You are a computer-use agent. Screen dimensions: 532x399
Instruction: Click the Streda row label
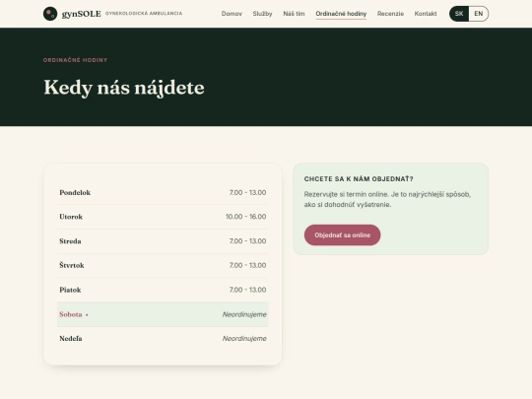tap(70, 241)
